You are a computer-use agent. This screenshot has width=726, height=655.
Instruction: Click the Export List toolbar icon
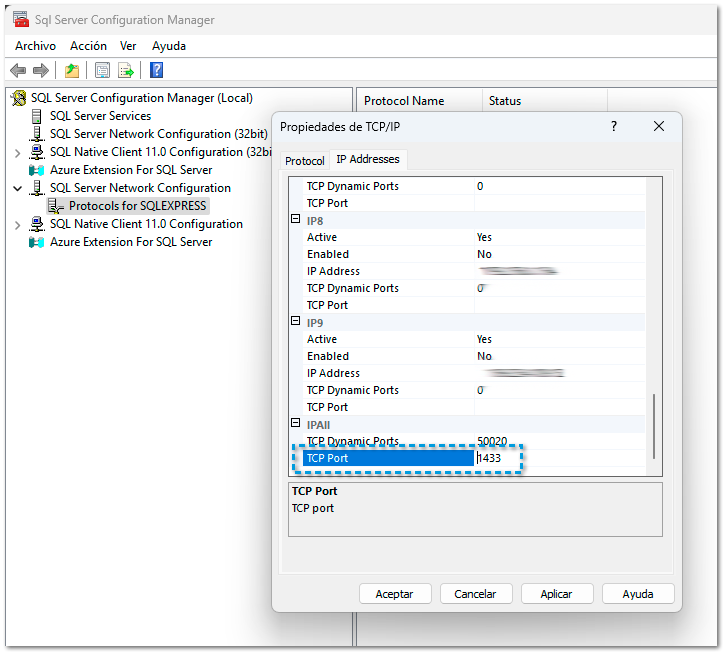pos(126,70)
